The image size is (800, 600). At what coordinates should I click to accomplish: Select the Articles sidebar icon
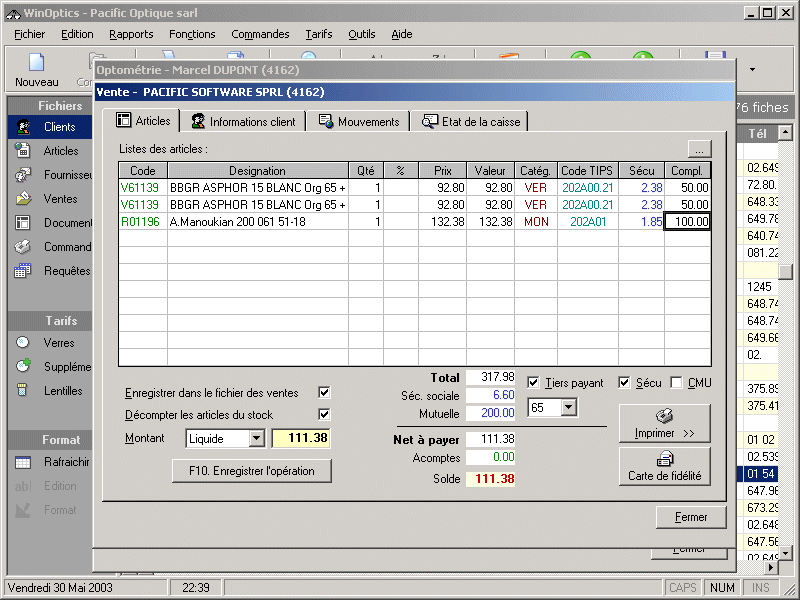(x=24, y=151)
